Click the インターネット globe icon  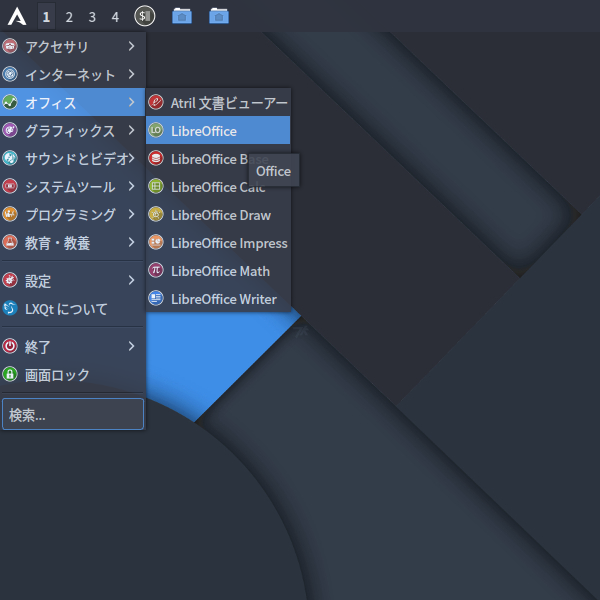tap(10, 74)
